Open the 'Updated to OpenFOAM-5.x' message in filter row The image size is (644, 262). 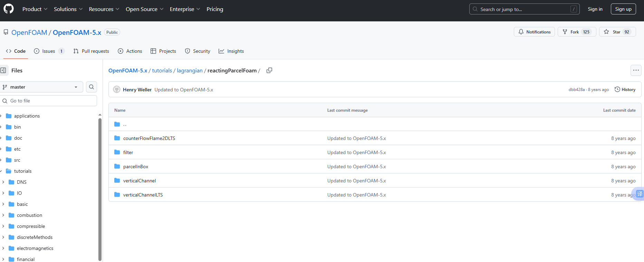pyautogui.click(x=357, y=152)
